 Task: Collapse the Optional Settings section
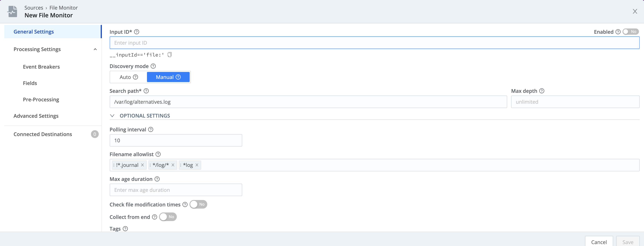tap(112, 116)
